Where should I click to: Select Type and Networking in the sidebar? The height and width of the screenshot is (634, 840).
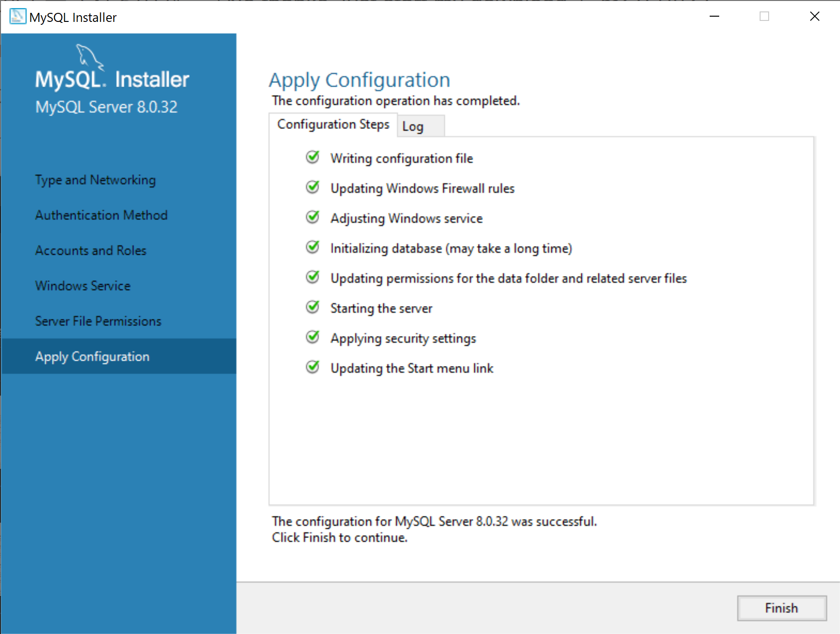[x=95, y=179]
